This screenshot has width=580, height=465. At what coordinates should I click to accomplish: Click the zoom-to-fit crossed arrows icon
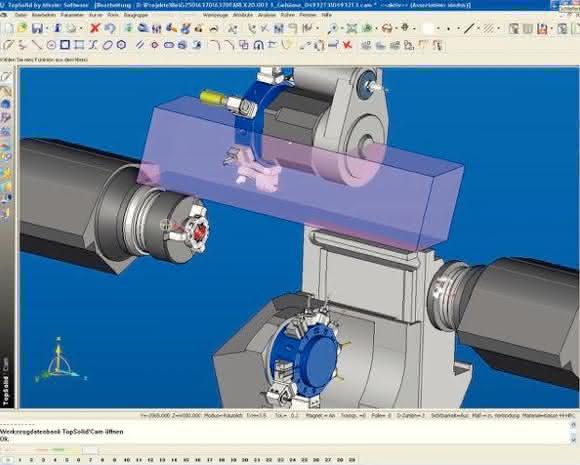(351, 28)
